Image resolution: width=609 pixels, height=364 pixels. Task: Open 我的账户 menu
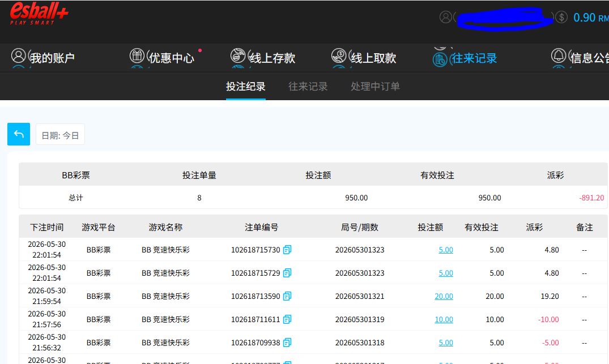pos(53,58)
